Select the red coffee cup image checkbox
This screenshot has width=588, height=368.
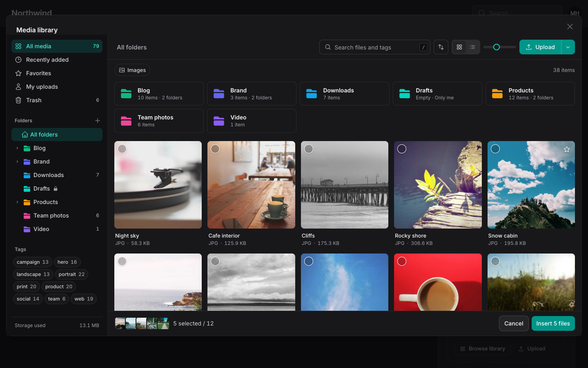point(402,261)
